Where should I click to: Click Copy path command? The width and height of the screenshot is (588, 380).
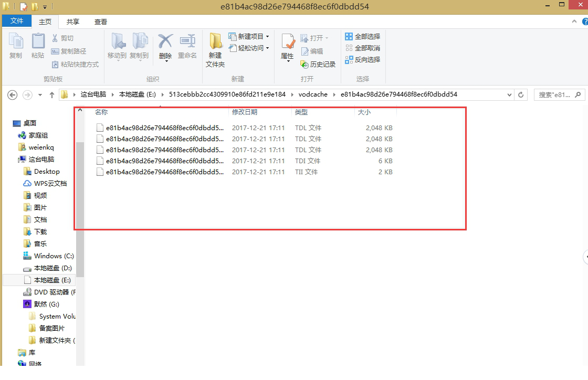pos(69,51)
